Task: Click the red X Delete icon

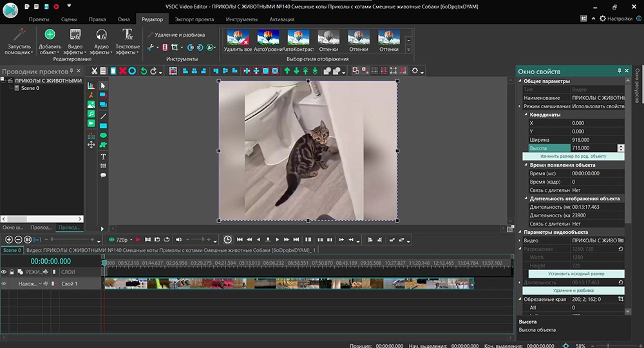Action: (122, 71)
